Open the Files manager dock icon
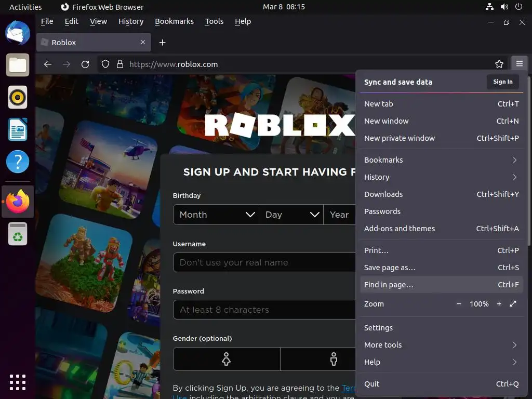 pyautogui.click(x=18, y=65)
